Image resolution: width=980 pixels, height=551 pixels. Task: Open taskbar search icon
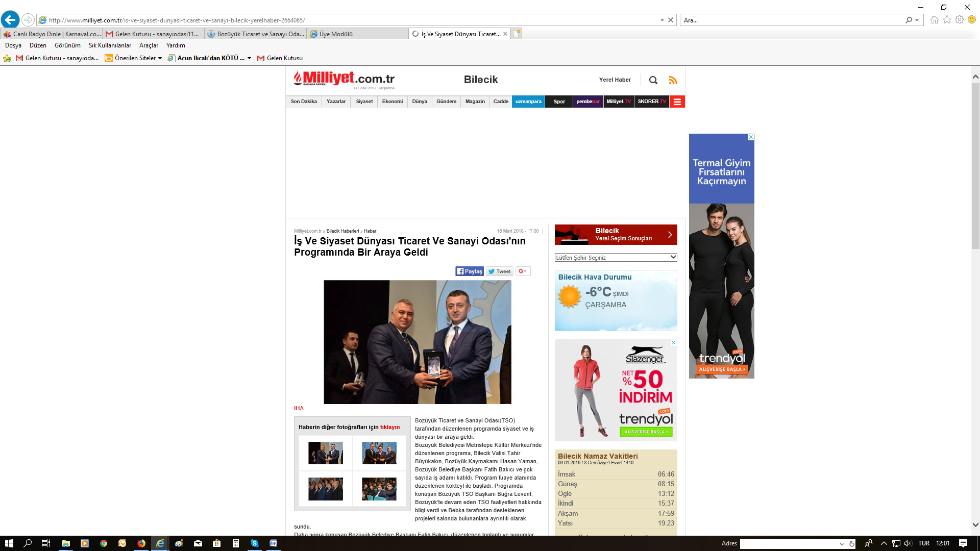pyautogui.click(x=28, y=543)
